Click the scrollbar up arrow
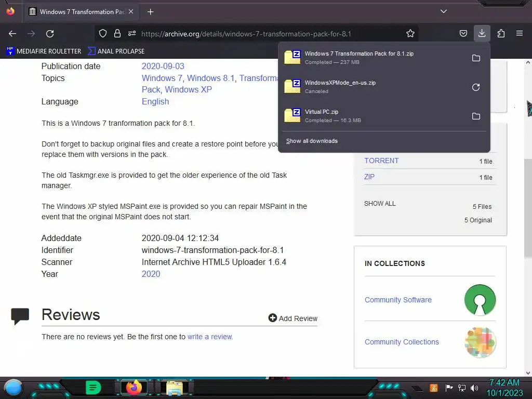Screen dimensions: 532x399 point(528,62)
